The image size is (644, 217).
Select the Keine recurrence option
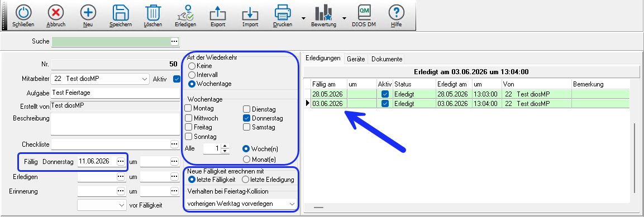[x=192, y=66]
